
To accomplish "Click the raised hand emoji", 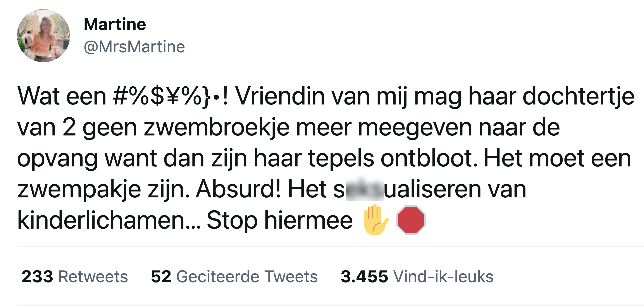I will (x=375, y=220).
